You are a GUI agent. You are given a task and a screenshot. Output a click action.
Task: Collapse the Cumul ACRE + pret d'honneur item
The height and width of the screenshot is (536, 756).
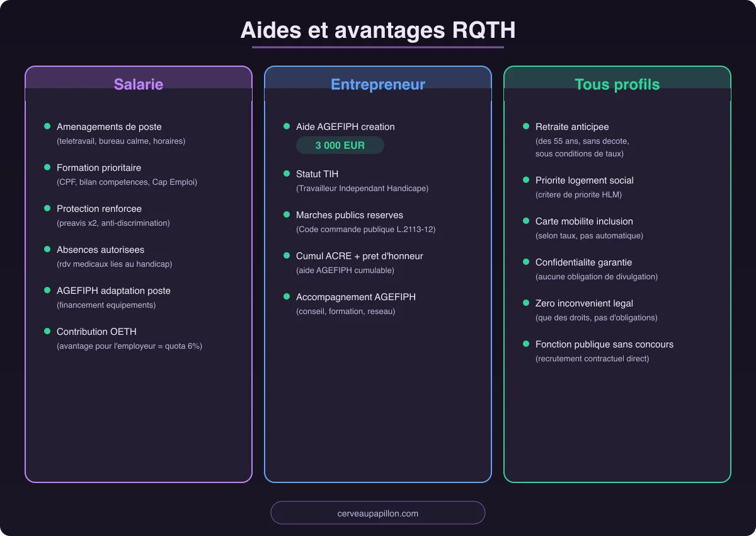[x=359, y=256]
